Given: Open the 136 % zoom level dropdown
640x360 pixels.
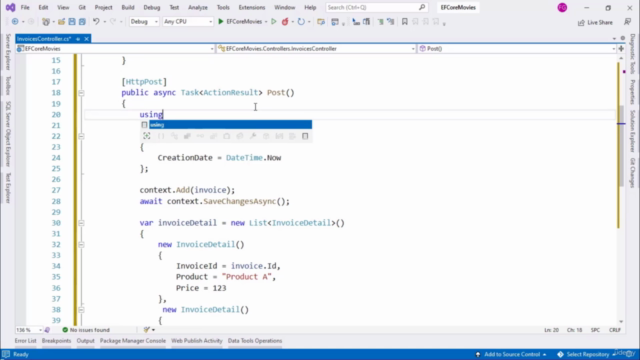Looking at the screenshot, I should click(x=29, y=330).
